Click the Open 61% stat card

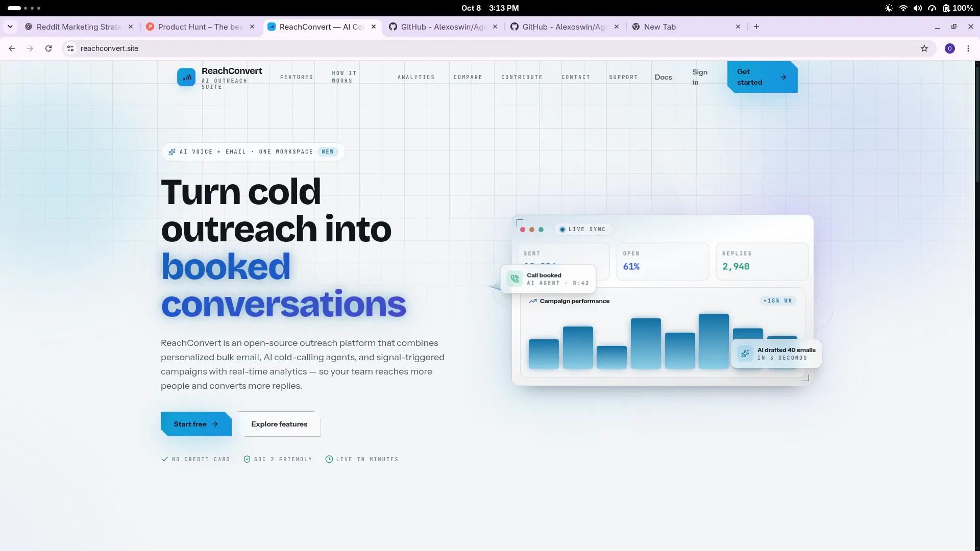point(663,261)
